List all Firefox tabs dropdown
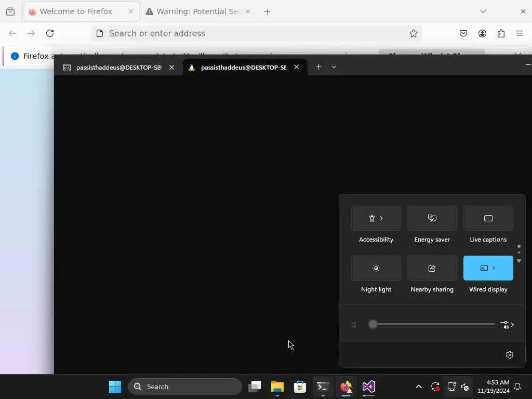 pyautogui.click(x=483, y=11)
